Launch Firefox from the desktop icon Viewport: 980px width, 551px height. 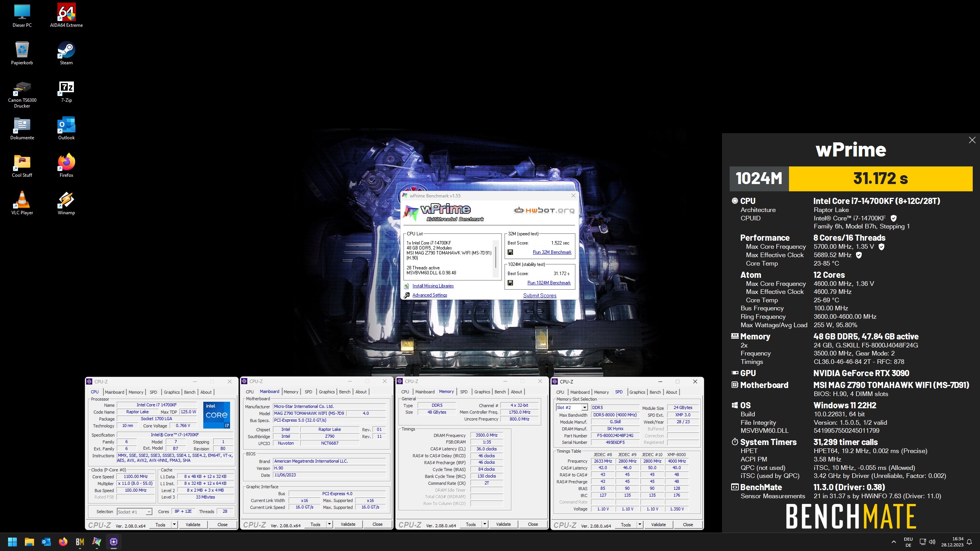[66, 166]
